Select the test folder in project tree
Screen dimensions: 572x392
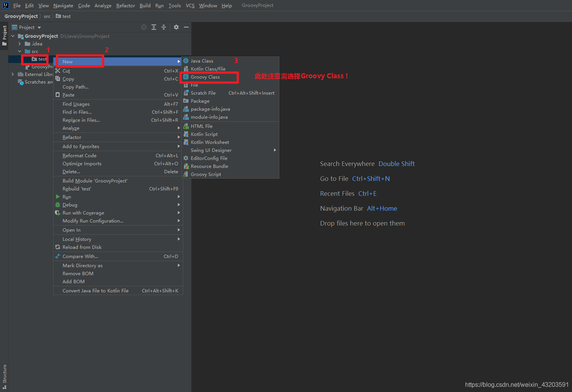[39, 59]
